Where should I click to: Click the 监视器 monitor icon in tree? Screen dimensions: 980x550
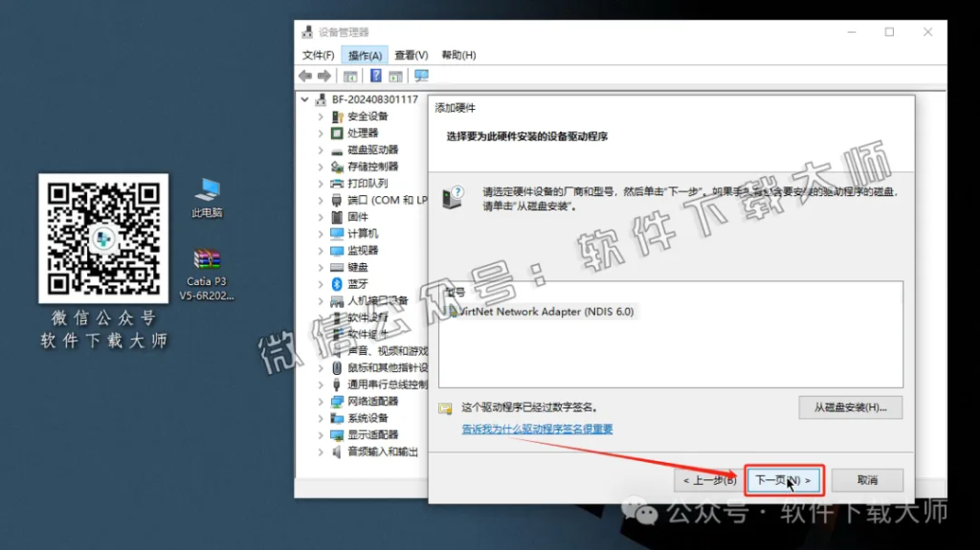[337, 251]
